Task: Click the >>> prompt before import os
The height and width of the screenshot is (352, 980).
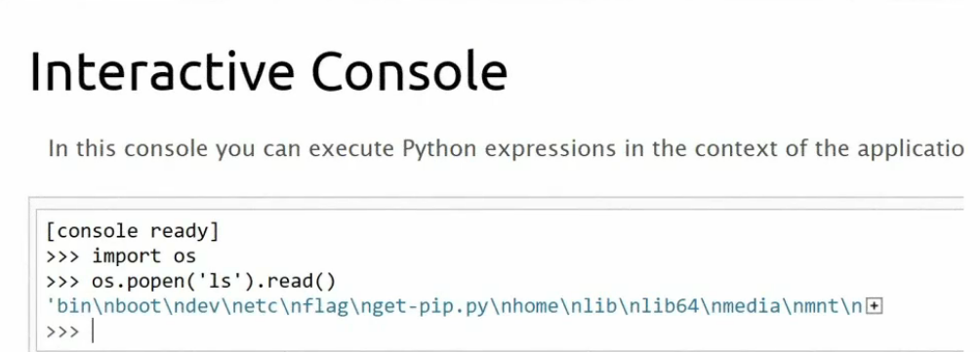Action: tap(62, 256)
